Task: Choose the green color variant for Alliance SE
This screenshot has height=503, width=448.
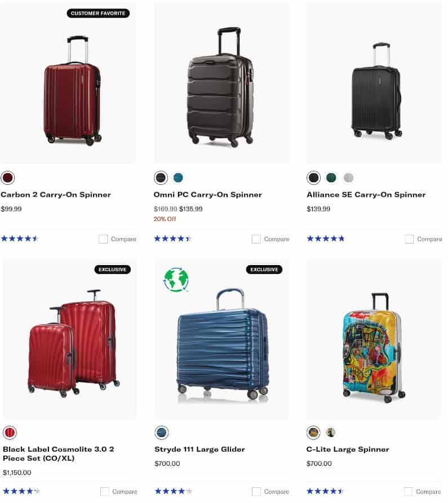Action: pyautogui.click(x=331, y=177)
